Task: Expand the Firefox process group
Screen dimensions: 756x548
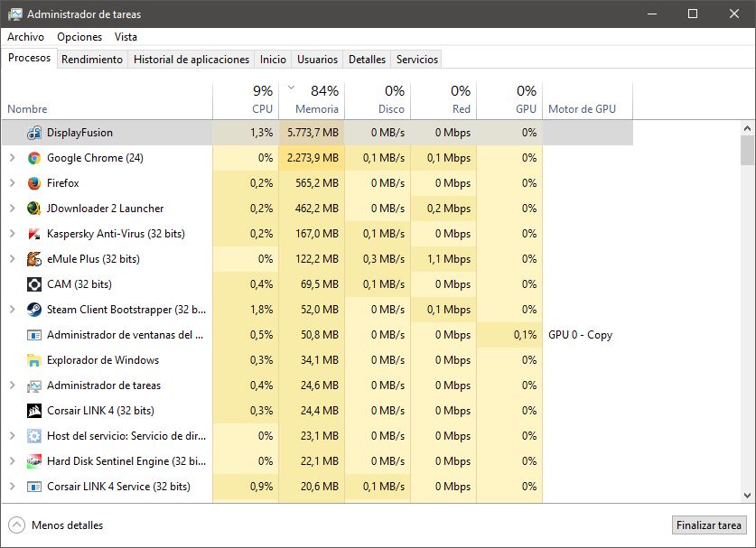Action: (x=12, y=183)
